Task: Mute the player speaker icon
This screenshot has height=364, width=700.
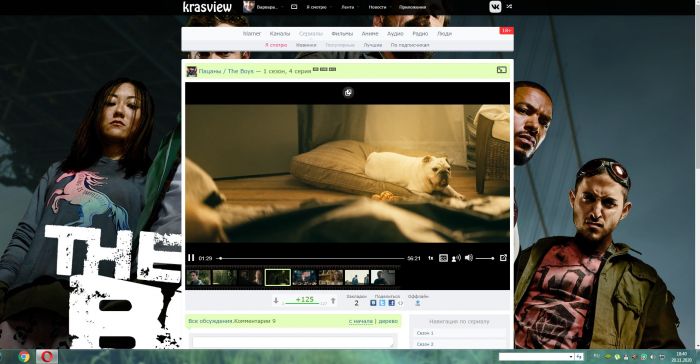Action: [468, 258]
